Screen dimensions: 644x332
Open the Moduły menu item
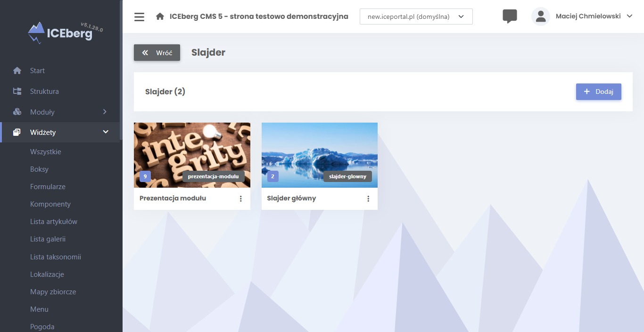[x=42, y=112]
